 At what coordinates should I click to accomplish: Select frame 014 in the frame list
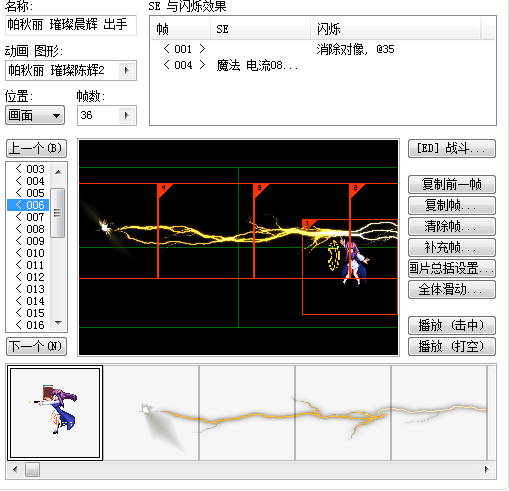click(29, 301)
